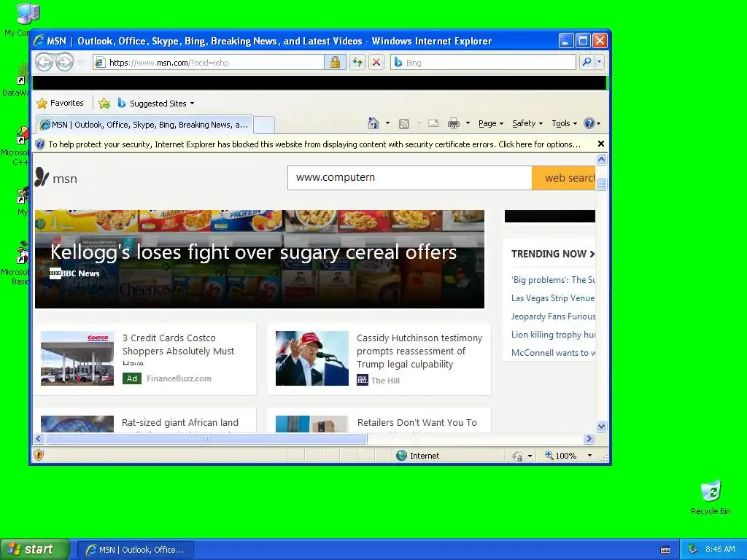Open the Recycle Bin desktop icon

(711, 497)
